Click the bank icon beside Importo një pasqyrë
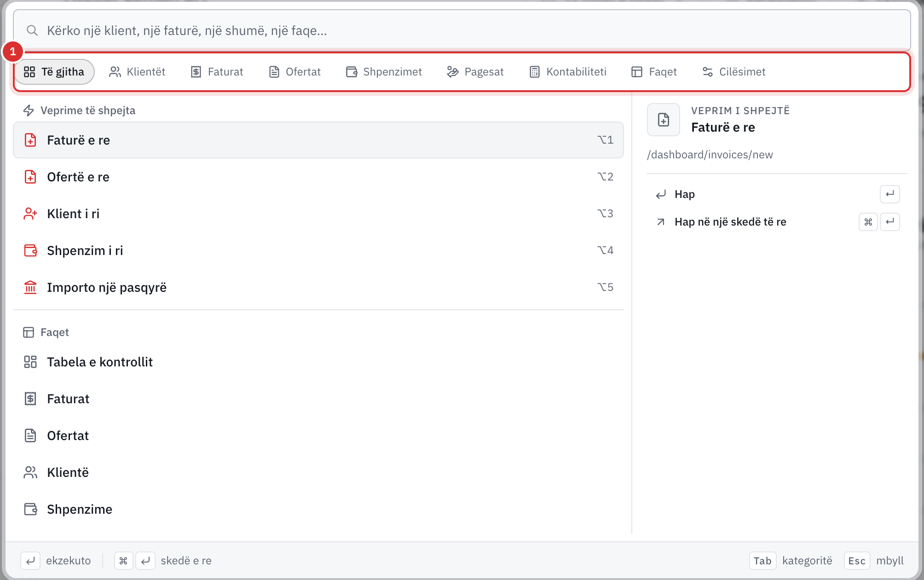The image size is (924, 580). click(x=30, y=287)
